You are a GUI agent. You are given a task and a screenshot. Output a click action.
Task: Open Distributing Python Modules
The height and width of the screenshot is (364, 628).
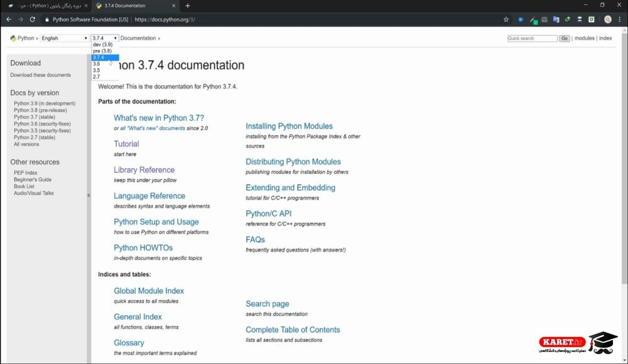tap(293, 162)
